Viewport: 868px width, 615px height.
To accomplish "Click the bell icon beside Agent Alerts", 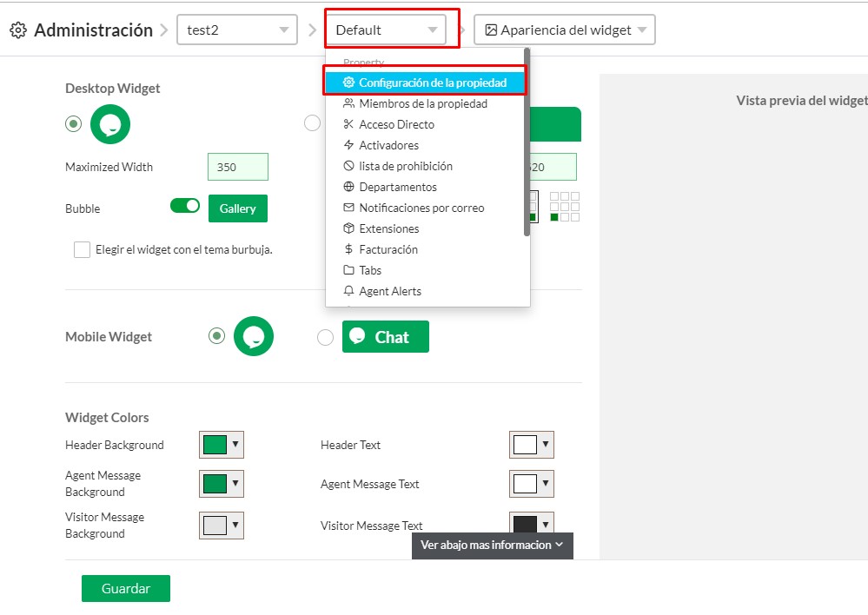I will [349, 291].
